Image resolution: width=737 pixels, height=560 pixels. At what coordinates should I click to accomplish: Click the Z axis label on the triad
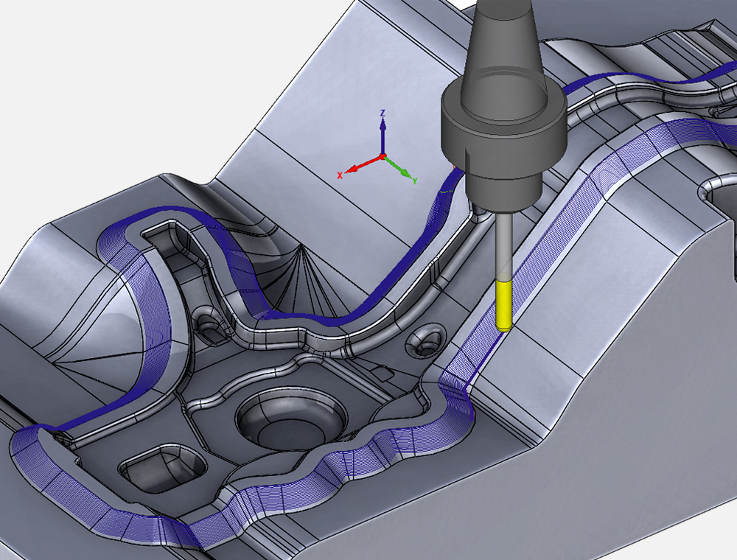click(x=383, y=113)
